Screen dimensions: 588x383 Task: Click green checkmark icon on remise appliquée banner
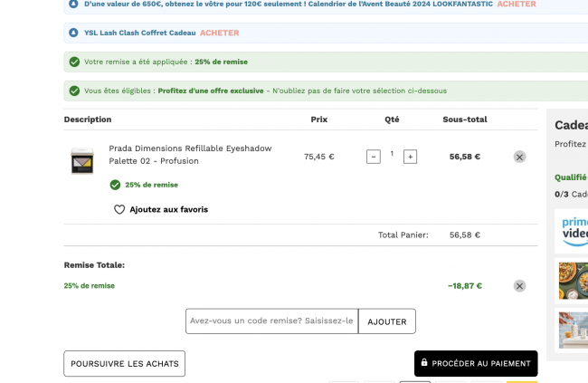pos(74,62)
